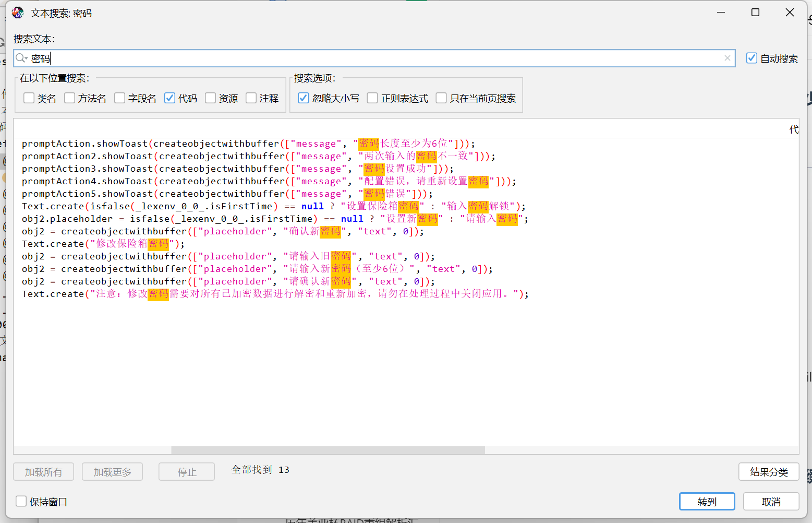Click the 停止 button
This screenshot has height=523, width=812.
point(187,472)
